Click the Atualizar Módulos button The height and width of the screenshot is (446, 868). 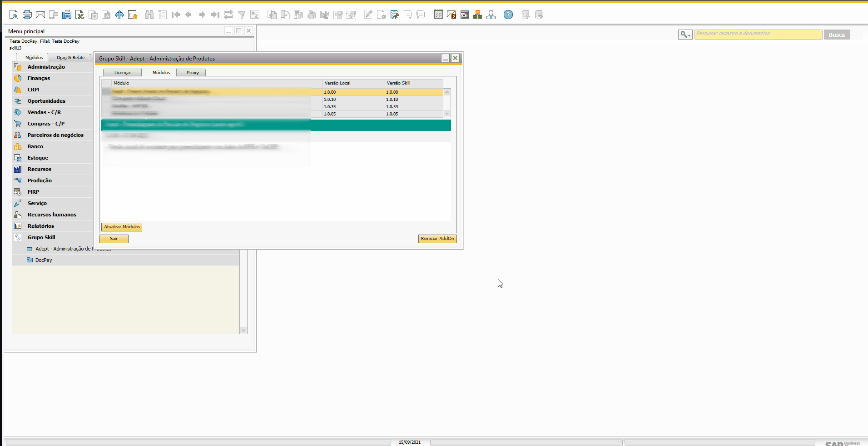click(122, 227)
